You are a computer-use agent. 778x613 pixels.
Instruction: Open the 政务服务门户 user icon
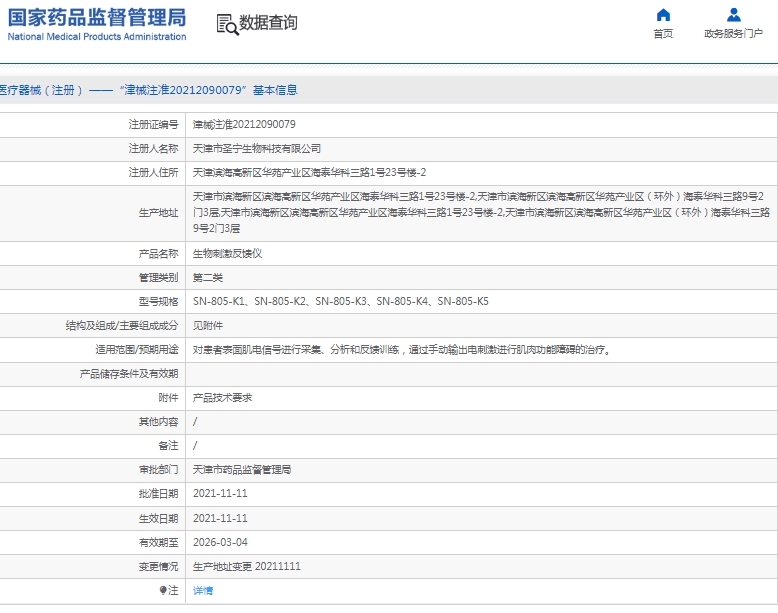tap(733, 15)
